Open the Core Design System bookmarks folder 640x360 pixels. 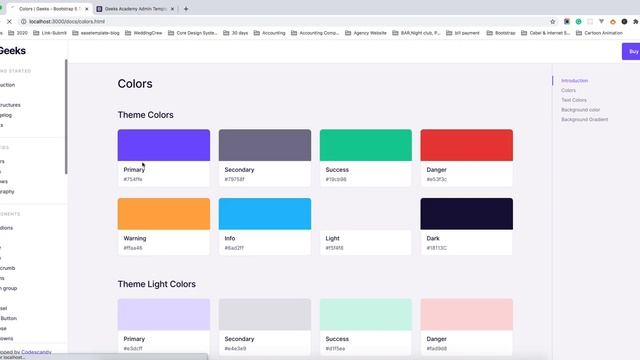[192, 33]
